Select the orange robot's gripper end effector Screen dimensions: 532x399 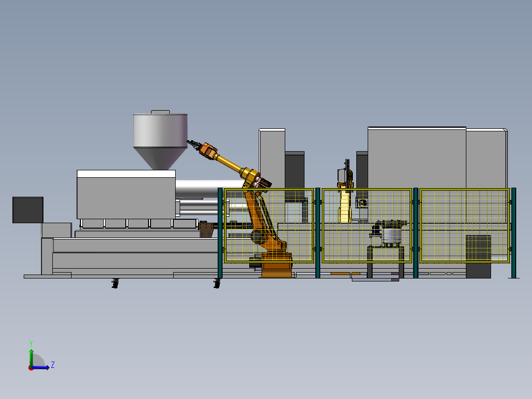[193, 144]
